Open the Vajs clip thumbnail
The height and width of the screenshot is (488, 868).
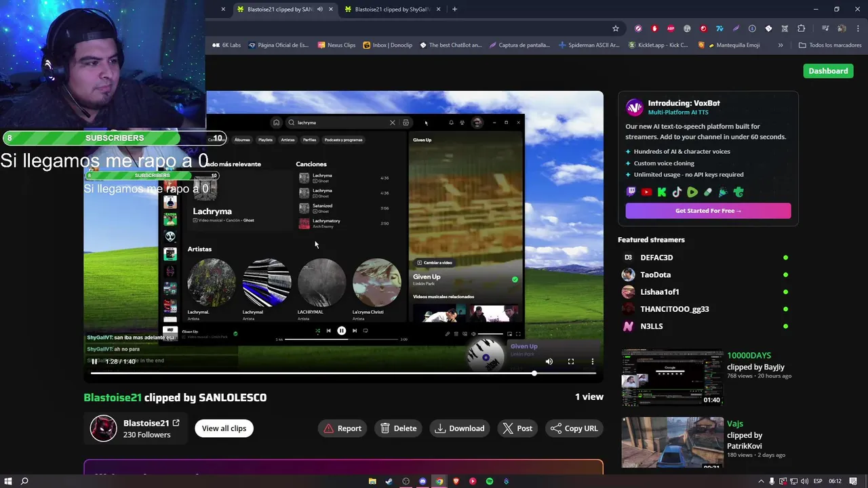pos(672,443)
